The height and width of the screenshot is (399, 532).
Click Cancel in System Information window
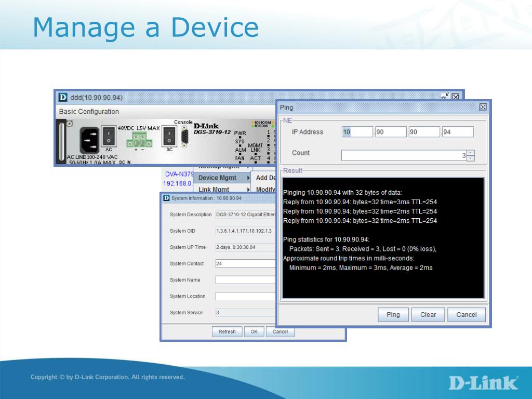280,331
